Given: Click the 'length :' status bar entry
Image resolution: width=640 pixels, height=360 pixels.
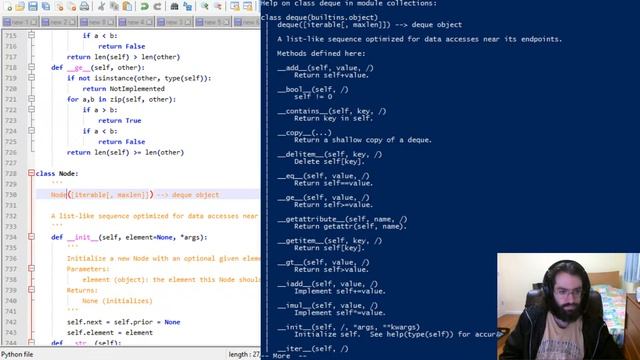Looking at the screenshot, I should (x=244, y=354).
